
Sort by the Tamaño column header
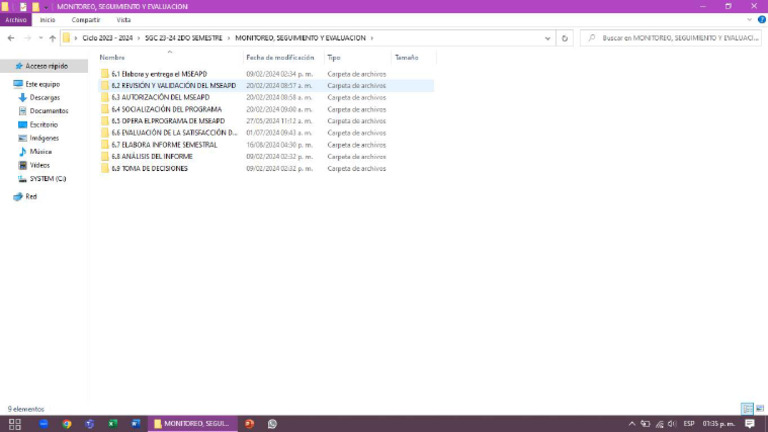[407, 58]
